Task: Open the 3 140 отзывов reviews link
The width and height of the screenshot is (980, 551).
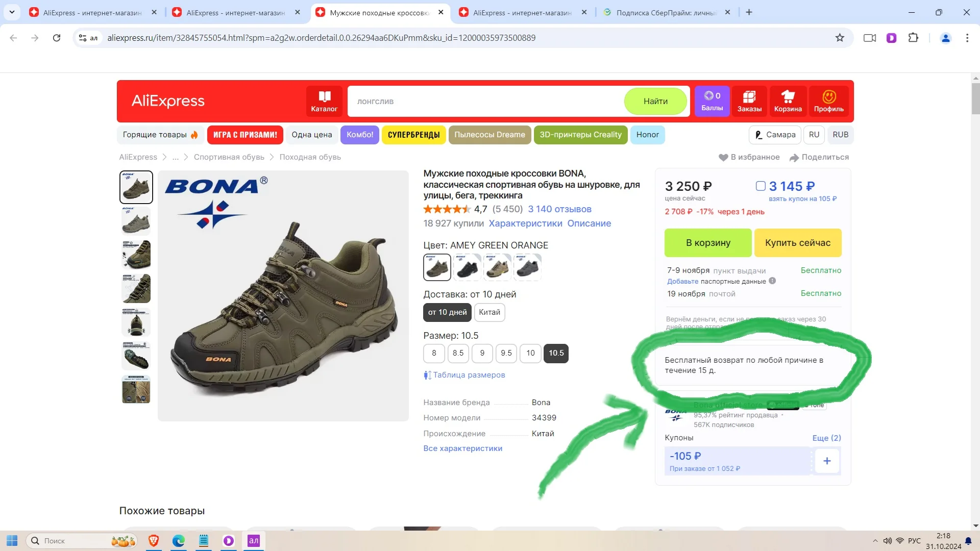Action: 559,209
